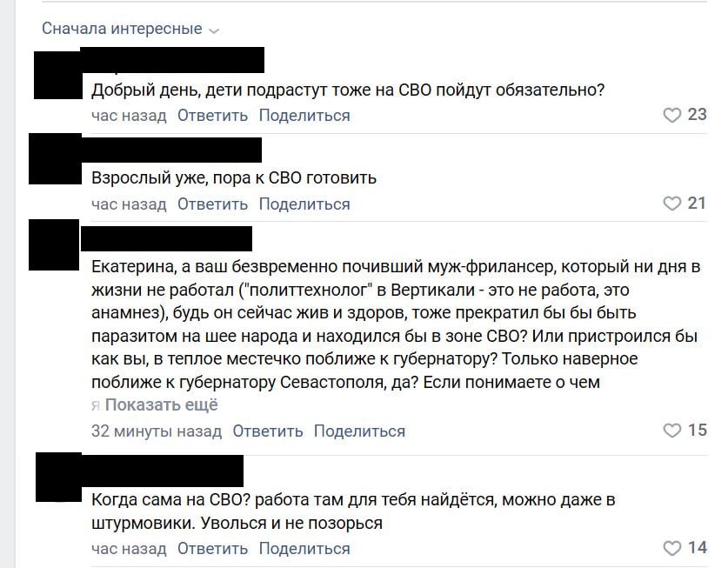
Task: Like the comment with 14 likes
Action: 671,548
